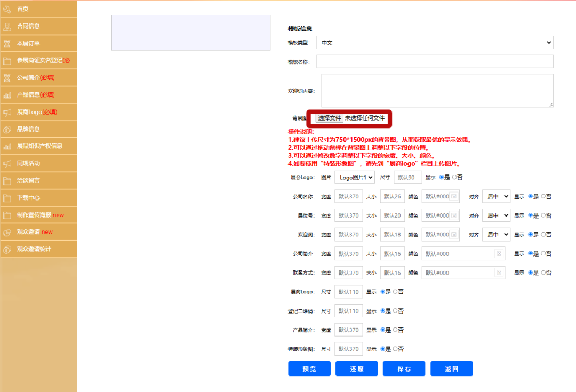Click the 返回 button

pyautogui.click(x=452, y=369)
